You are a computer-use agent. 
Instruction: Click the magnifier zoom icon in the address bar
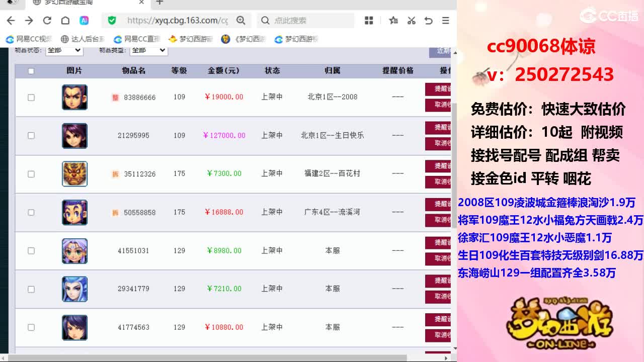(x=241, y=21)
